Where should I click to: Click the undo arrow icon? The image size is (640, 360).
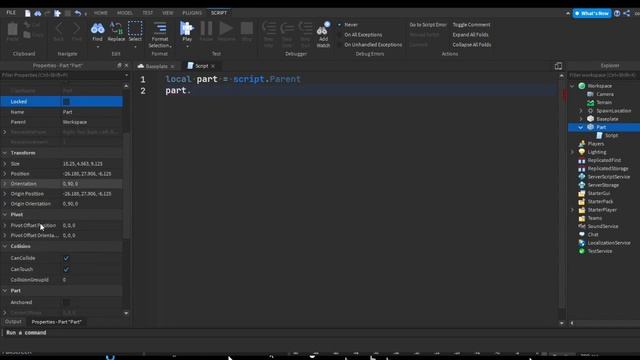78,13
